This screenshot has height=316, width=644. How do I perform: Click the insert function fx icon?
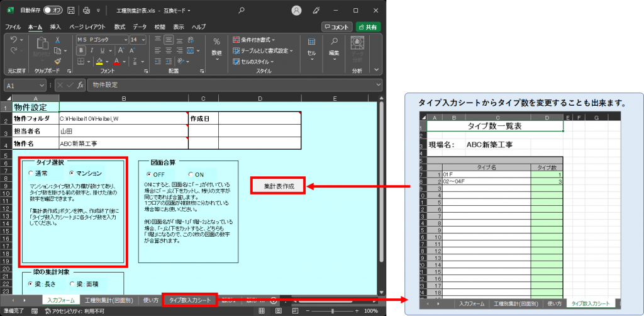coord(79,85)
